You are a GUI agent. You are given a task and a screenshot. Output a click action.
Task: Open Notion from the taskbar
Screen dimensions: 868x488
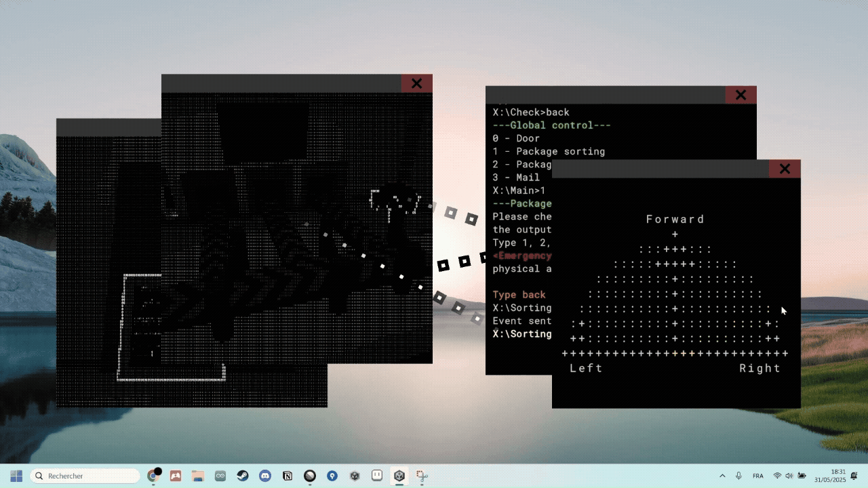coord(288,476)
